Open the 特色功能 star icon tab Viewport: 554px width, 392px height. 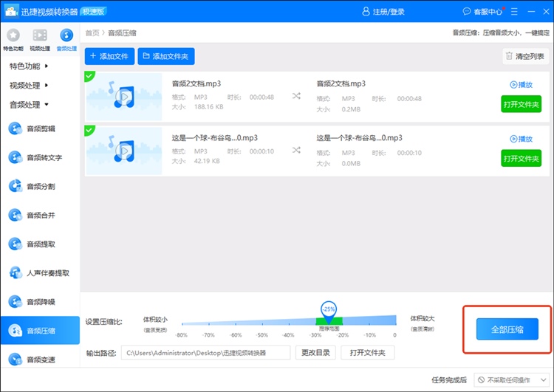pyautogui.click(x=13, y=40)
